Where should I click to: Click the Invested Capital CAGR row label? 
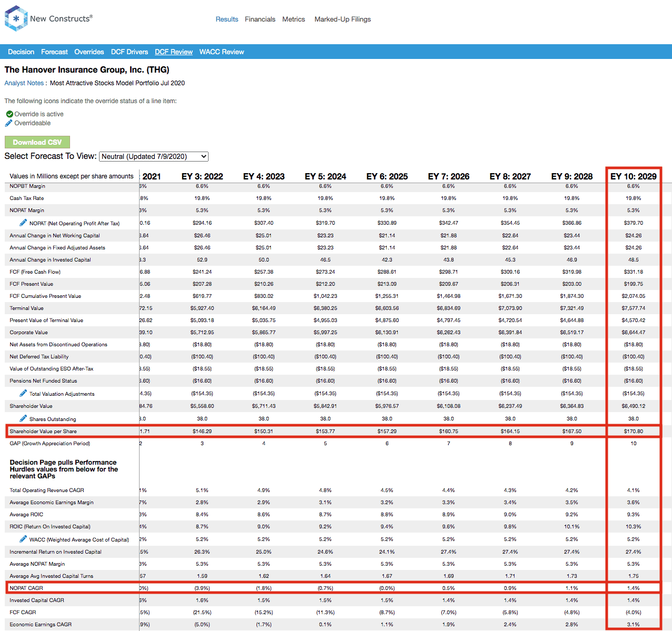pos(37,600)
